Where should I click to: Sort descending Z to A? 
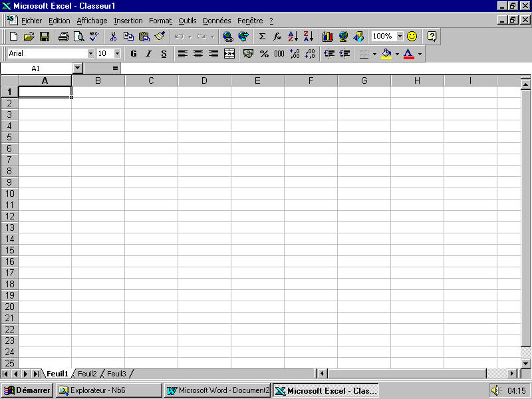tap(309, 37)
